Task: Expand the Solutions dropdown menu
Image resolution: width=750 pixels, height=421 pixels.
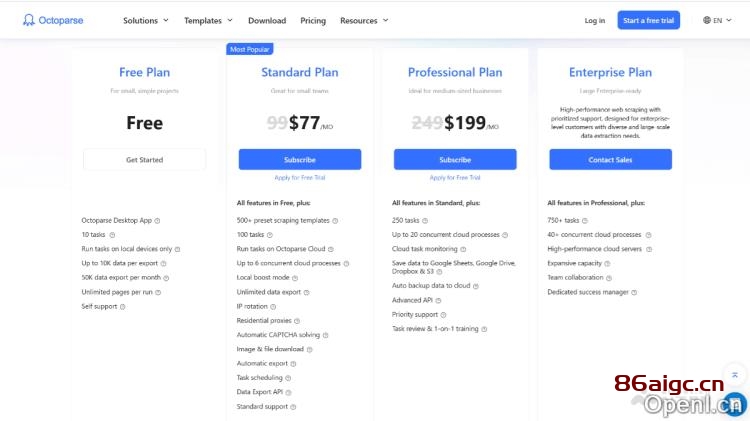Action: point(146,21)
